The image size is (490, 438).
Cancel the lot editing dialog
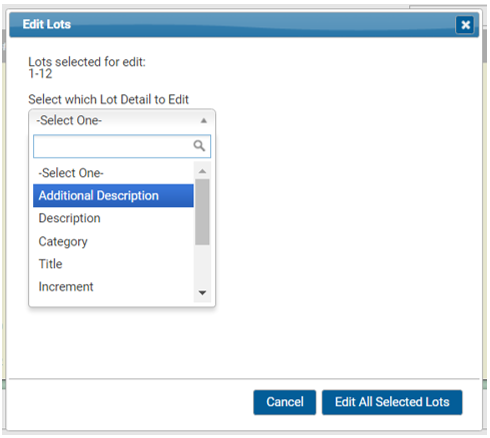[x=285, y=402]
